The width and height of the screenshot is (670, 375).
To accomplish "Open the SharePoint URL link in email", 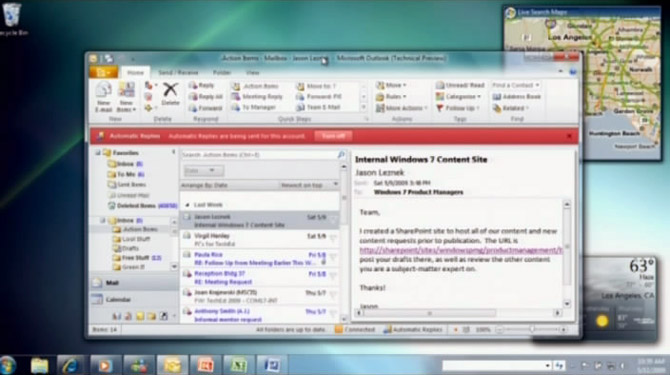I will (461, 250).
